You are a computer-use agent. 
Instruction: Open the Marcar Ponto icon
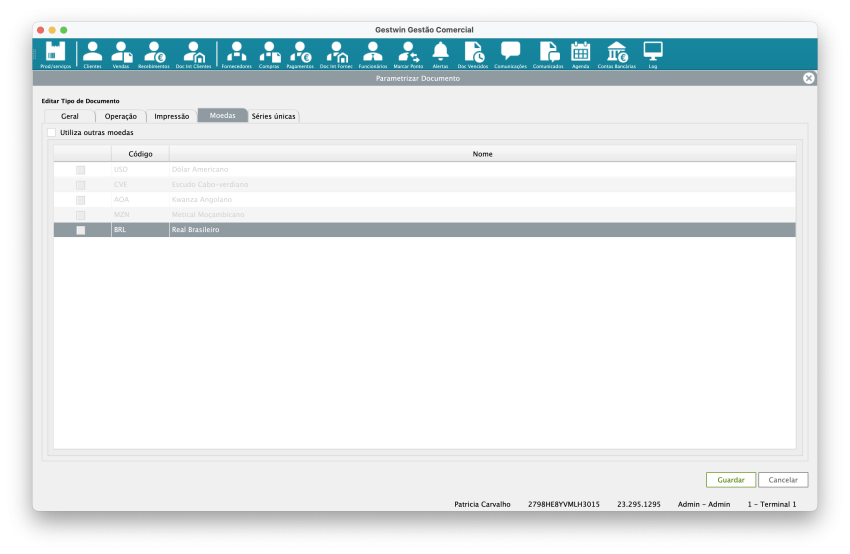408,53
